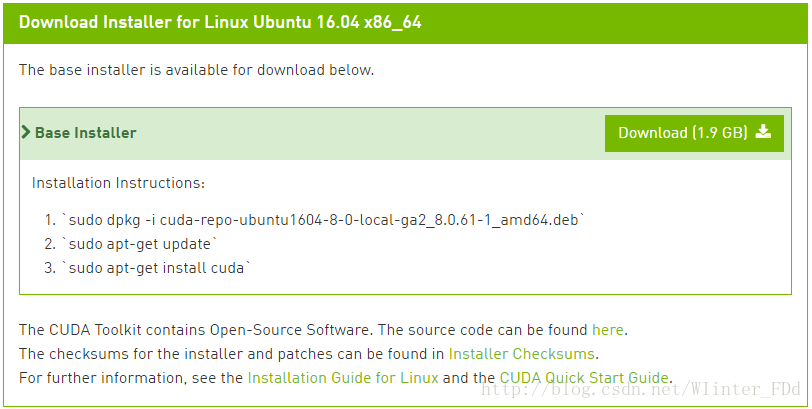This screenshot has height=409, width=812.
Task: Click the "For further information, see the" text
Action: (131, 377)
